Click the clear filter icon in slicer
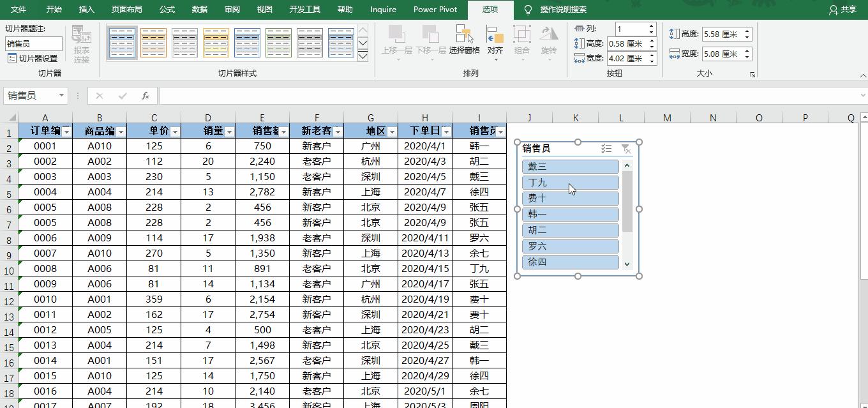This screenshot has height=408, width=868. pyautogui.click(x=626, y=148)
